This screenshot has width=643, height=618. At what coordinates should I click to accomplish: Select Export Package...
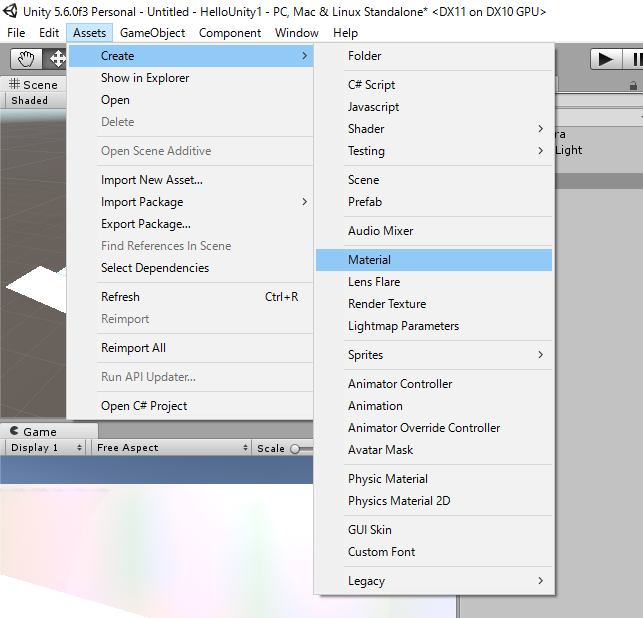point(191,224)
